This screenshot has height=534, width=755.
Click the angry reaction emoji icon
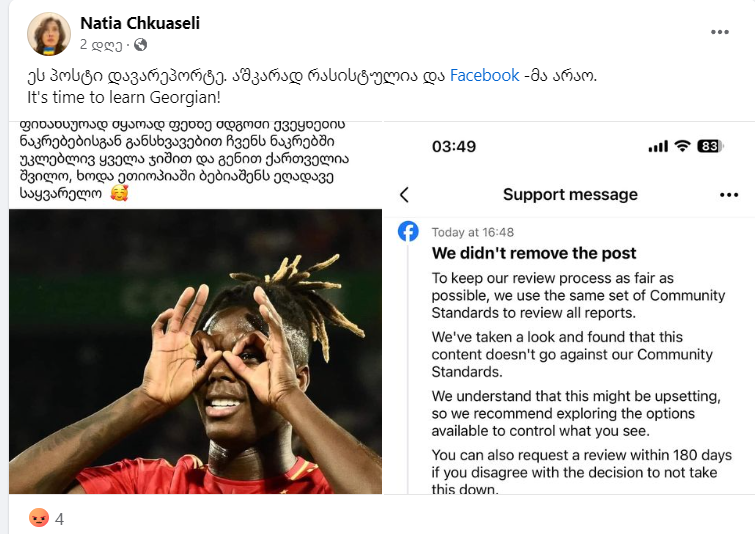(x=39, y=518)
